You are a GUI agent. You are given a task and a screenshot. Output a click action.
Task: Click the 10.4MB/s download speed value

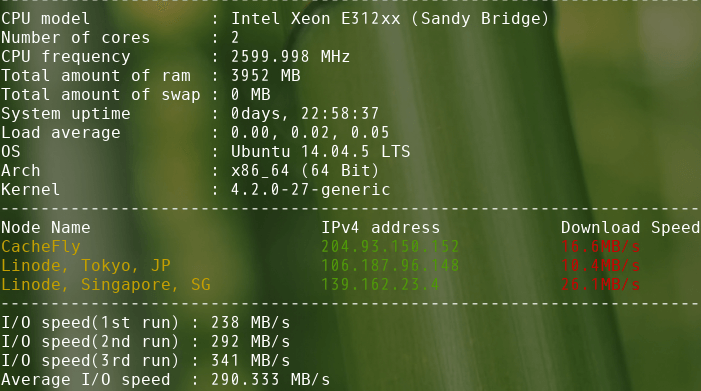[x=600, y=265]
